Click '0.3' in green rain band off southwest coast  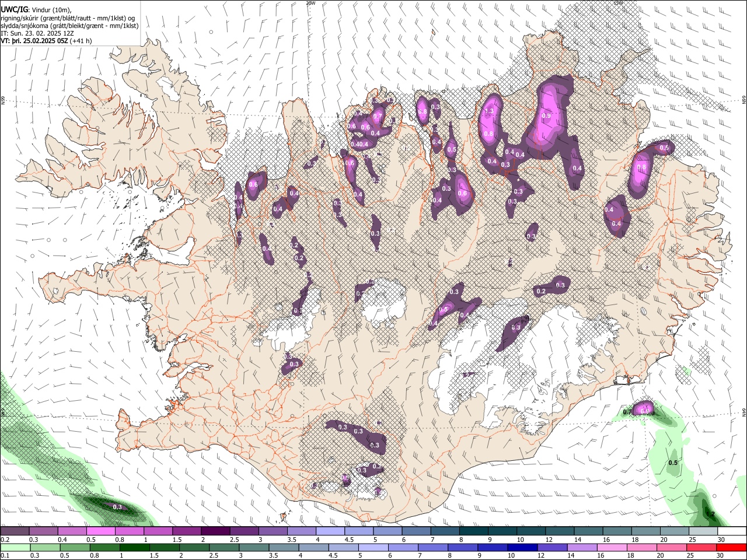pos(117,507)
